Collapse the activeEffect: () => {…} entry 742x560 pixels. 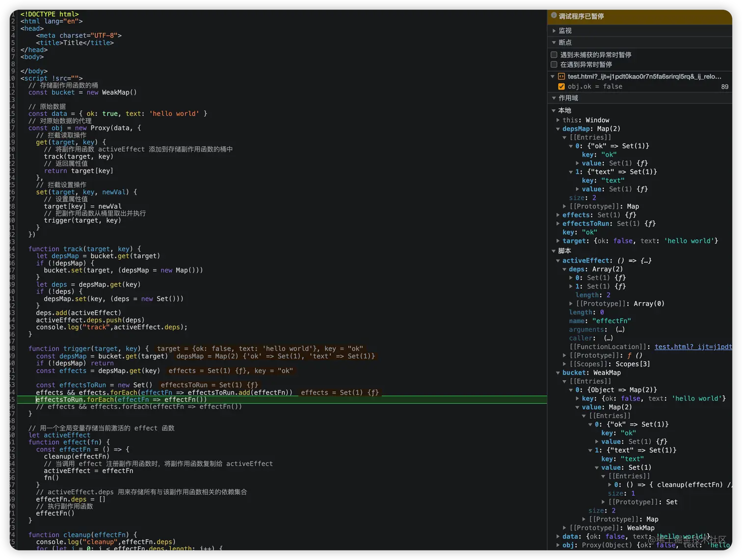pyautogui.click(x=558, y=261)
